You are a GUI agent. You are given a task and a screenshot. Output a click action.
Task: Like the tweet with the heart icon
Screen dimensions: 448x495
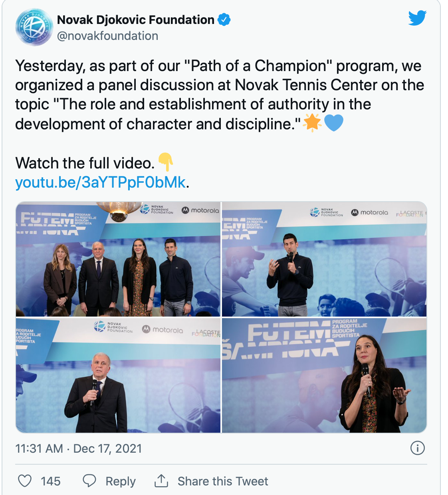click(25, 481)
